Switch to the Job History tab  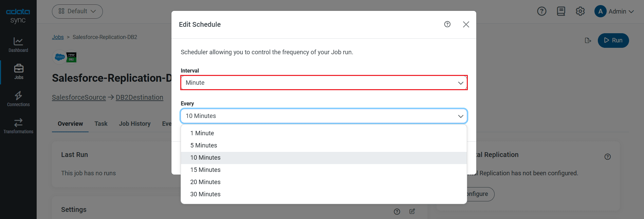coord(135,124)
